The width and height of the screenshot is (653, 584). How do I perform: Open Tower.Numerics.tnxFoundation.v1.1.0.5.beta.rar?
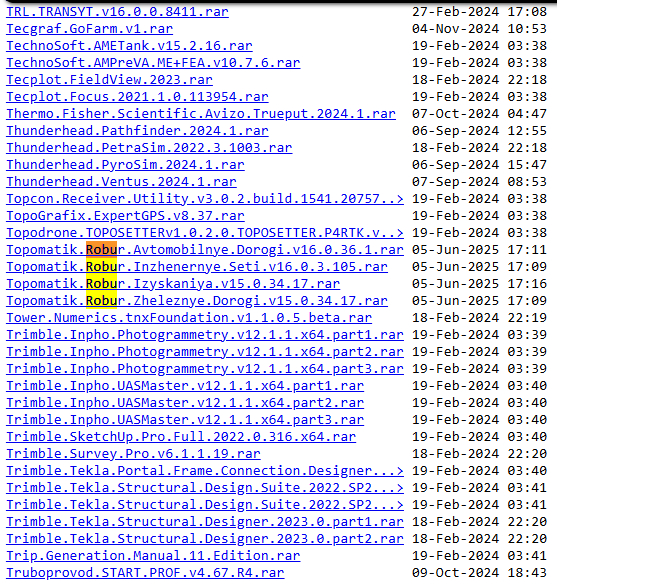coord(189,318)
